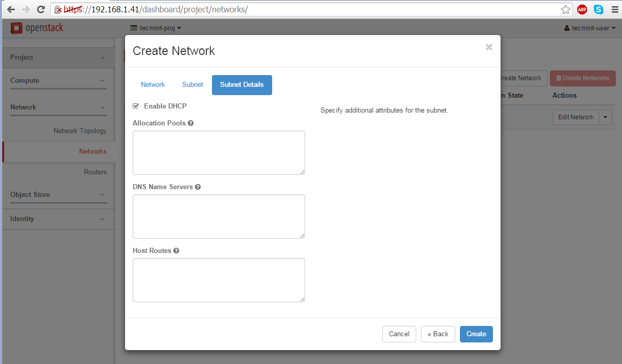This screenshot has height=364, width=622.
Task: Open the Chrome hamburger menu
Action: pos(614,9)
